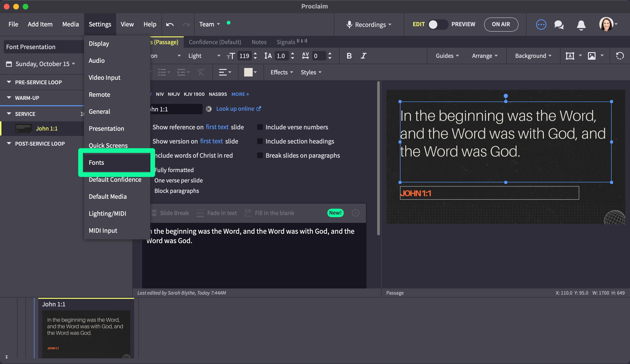The image size is (630, 364).
Task: Select One verse per slide option
Action: point(179,180)
